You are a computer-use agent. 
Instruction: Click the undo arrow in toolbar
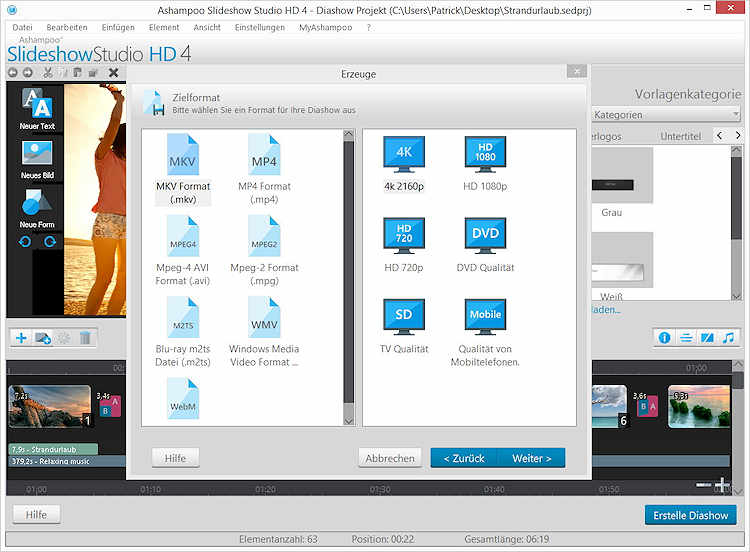[x=13, y=73]
